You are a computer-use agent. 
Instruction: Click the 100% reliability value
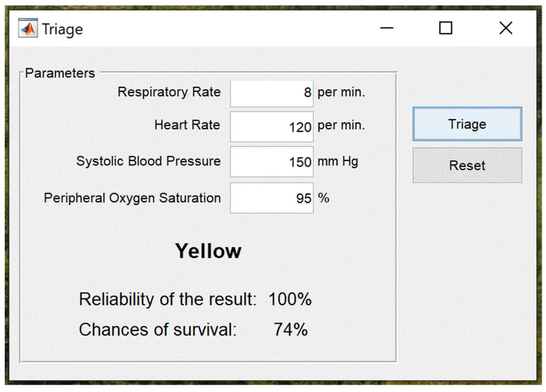[290, 300]
